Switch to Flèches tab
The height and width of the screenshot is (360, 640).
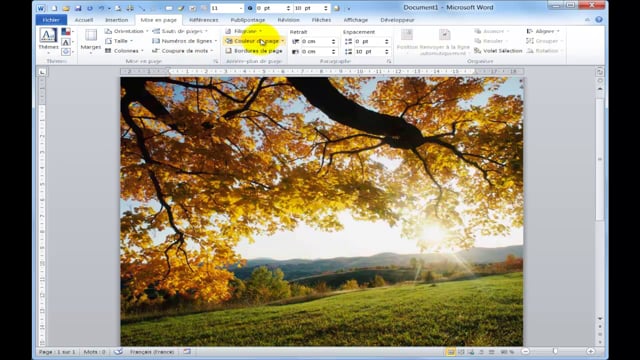click(321, 20)
